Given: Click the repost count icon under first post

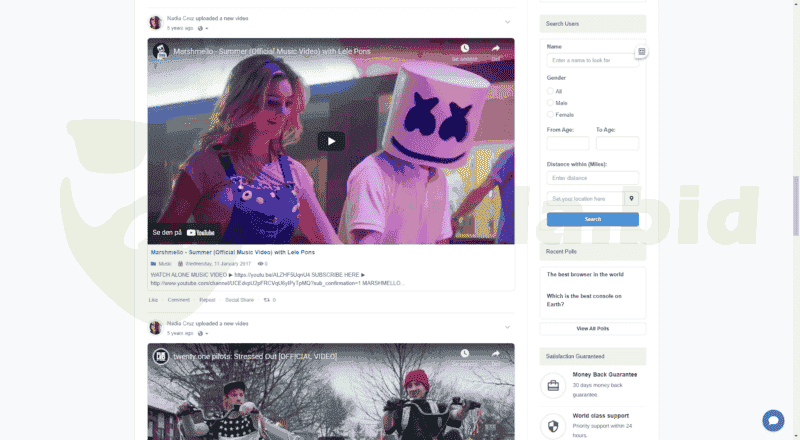Looking at the screenshot, I should (266, 300).
